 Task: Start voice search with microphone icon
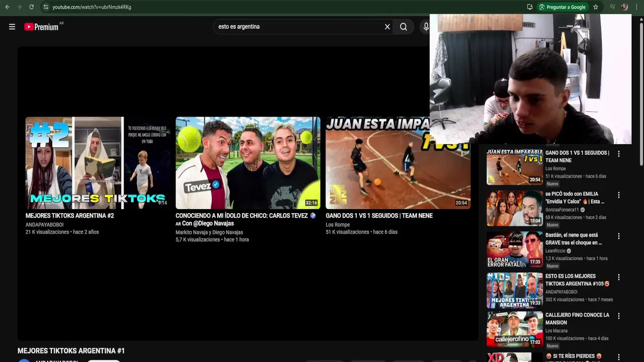[426, 27]
